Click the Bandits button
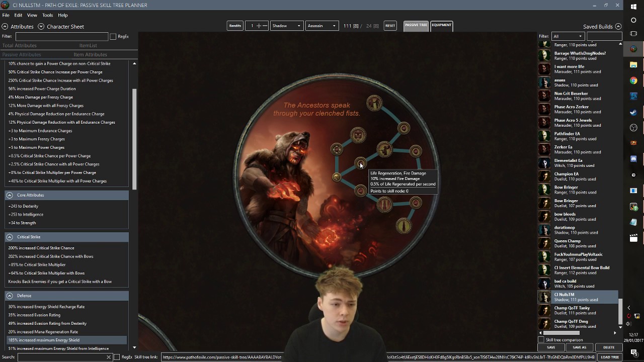This screenshot has width=644, height=362. pos(235,26)
